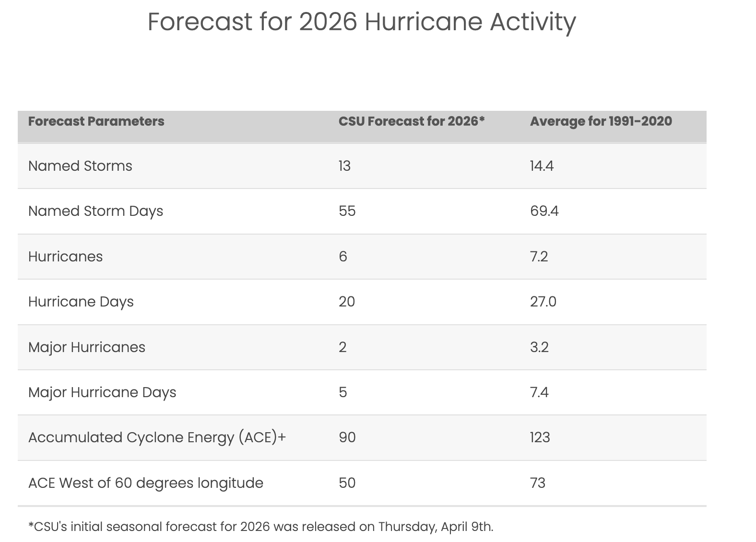Click the Named Storms forecast value 13
Image resolution: width=756 pixels, height=542 pixels.
[x=344, y=166]
